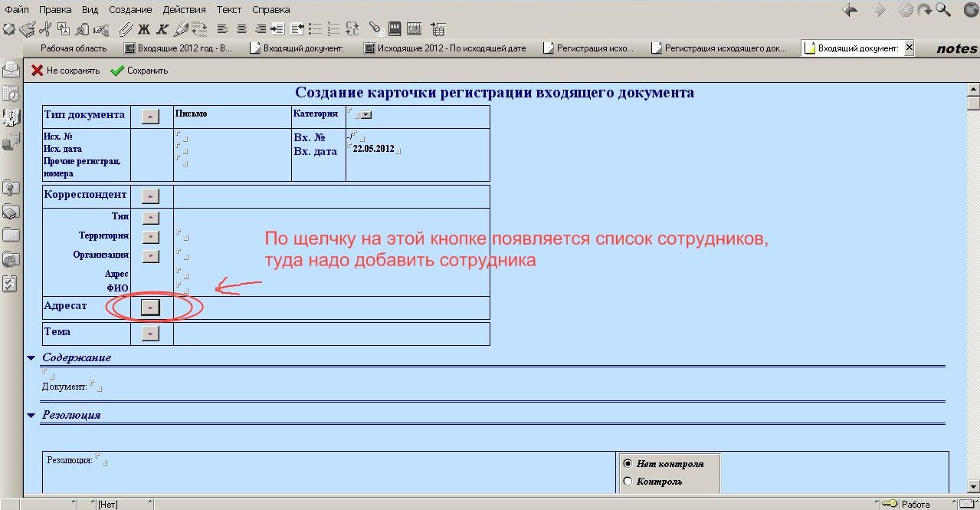980x510 pixels.
Task: Click the italic (К) formatting icon
Action: (162, 29)
